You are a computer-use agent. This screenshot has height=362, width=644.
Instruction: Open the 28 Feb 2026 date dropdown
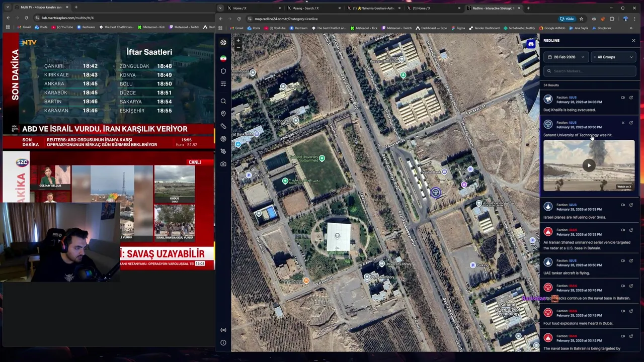click(566, 57)
